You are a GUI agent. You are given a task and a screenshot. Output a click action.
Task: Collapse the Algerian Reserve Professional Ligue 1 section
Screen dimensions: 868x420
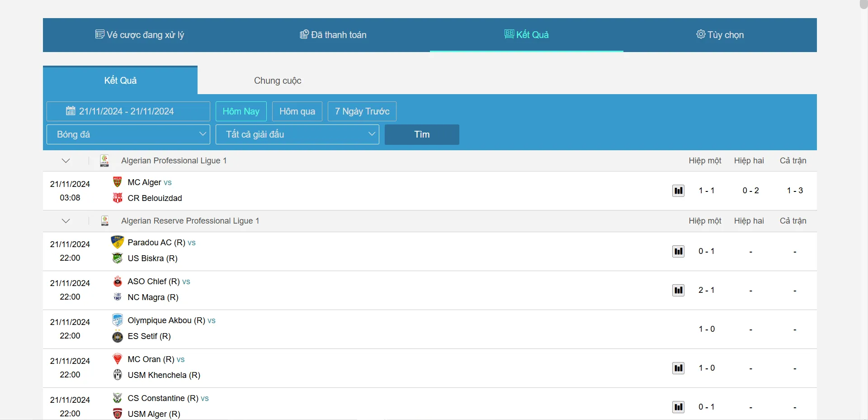(66, 221)
